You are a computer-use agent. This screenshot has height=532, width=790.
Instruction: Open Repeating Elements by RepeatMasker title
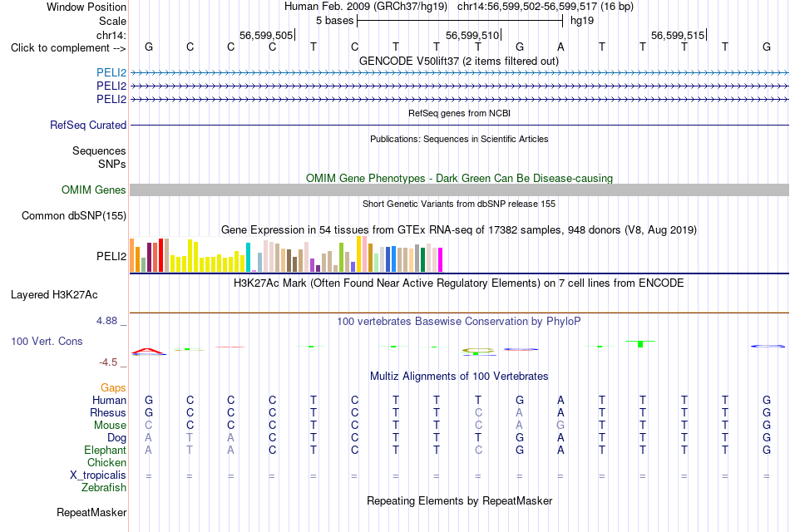pos(459,500)
